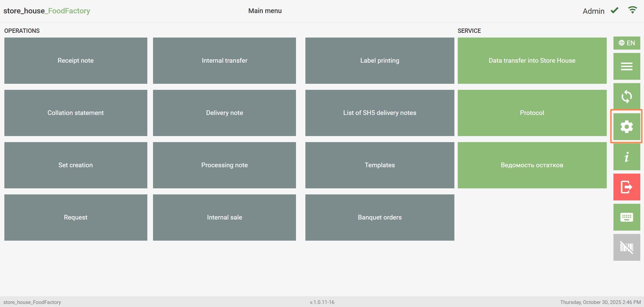Viewport: 644px width, 307px height.
Task: Log out using the red exit icon
Action: pyautogui.click(x=626, y=187)
